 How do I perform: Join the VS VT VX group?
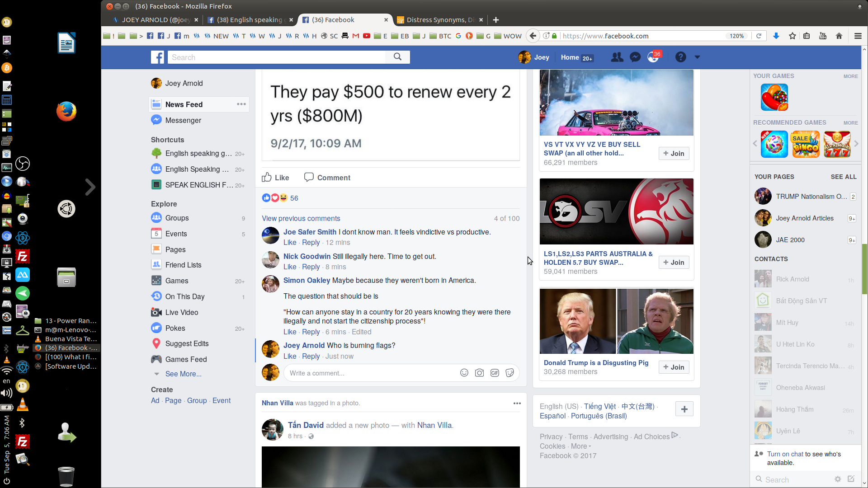point(674,153)
